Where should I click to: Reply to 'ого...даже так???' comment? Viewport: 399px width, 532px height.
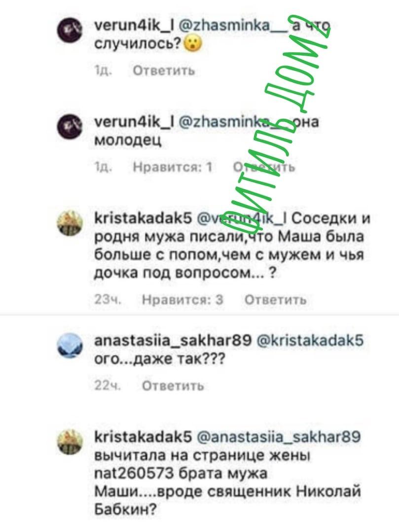pyautogui.click(x=173, y=386)
